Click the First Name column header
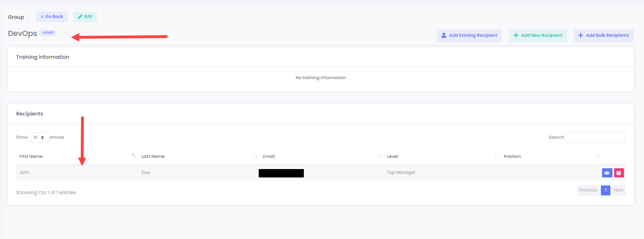The width and height of the screenshot is (644, 239). click(31, 156)
